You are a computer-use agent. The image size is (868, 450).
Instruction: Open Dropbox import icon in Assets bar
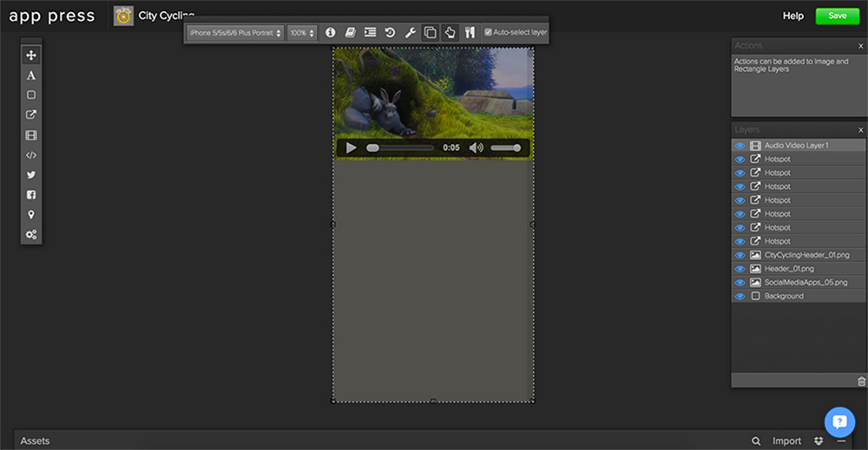(x=819, y=440)
